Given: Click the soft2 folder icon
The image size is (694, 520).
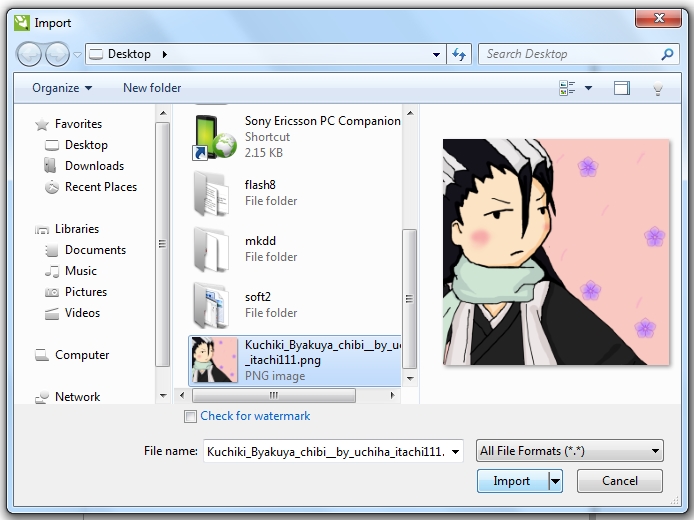Looking at the screenshot, I should [212, 306].
